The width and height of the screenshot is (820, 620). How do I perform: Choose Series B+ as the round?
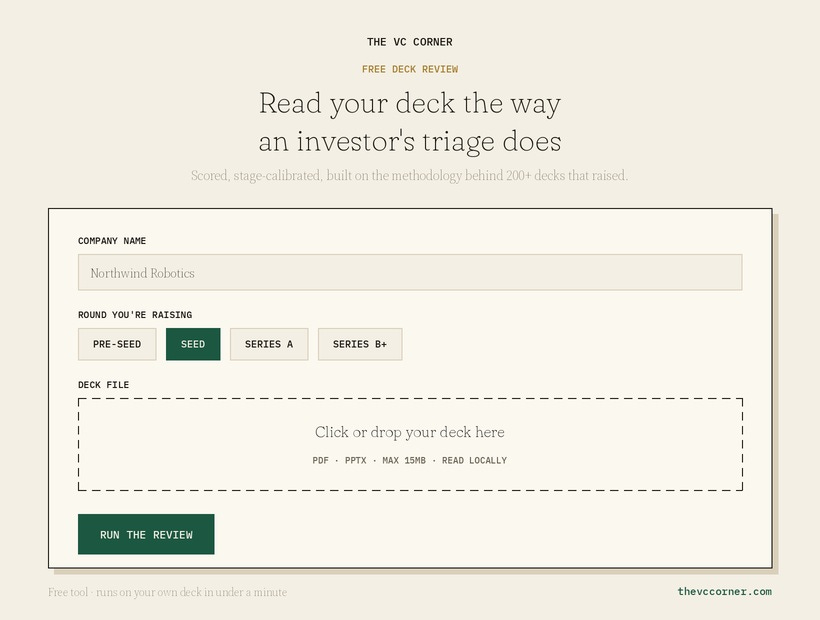point(360,344)
